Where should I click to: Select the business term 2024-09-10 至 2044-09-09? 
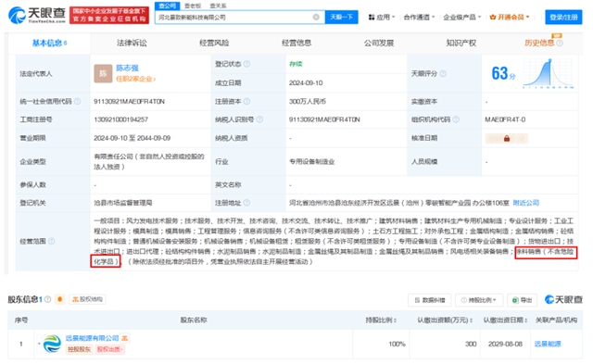tap(132, 138)
